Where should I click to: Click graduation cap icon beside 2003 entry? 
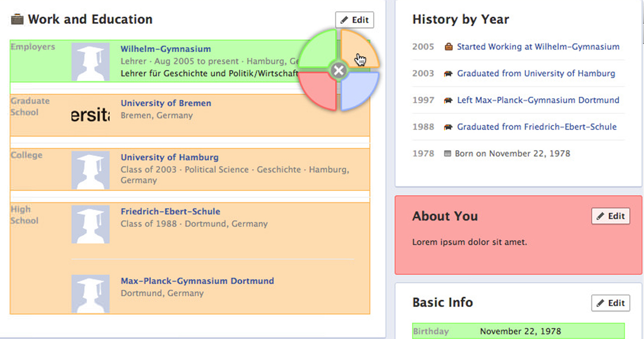coord(448,73)
